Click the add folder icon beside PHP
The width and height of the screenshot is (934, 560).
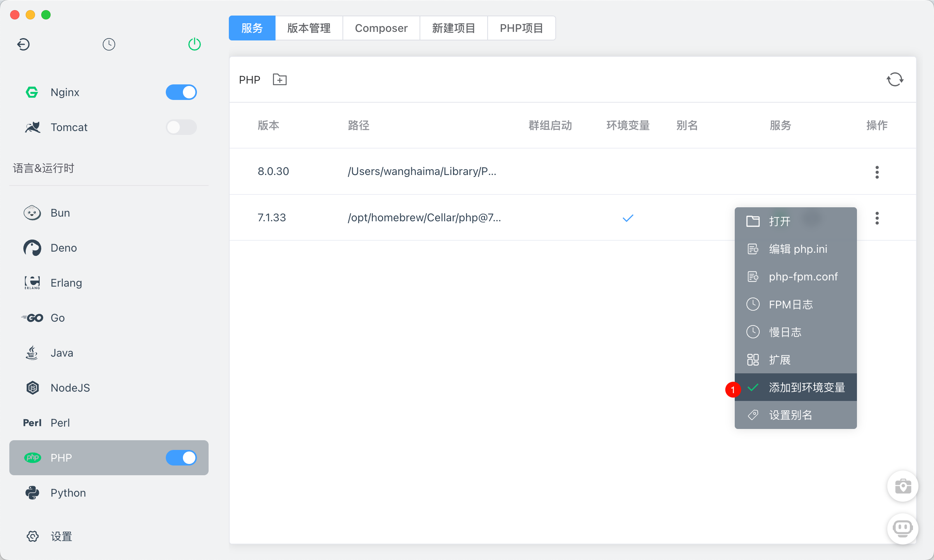280,80
